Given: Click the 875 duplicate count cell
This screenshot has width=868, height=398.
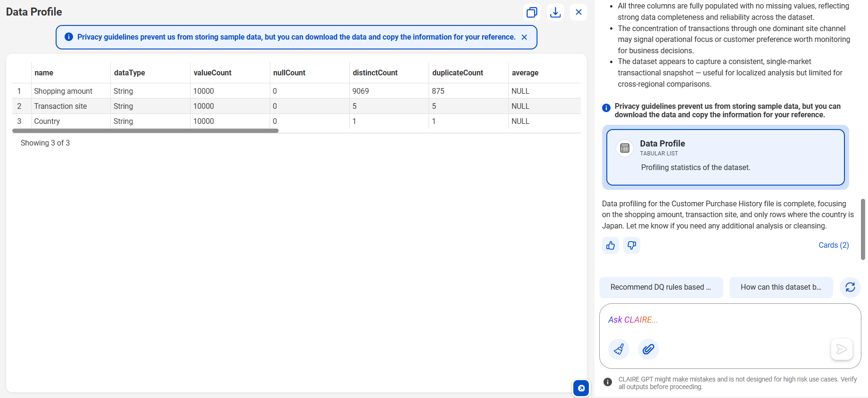Looking at the screenshot, I should click(469, 91).
